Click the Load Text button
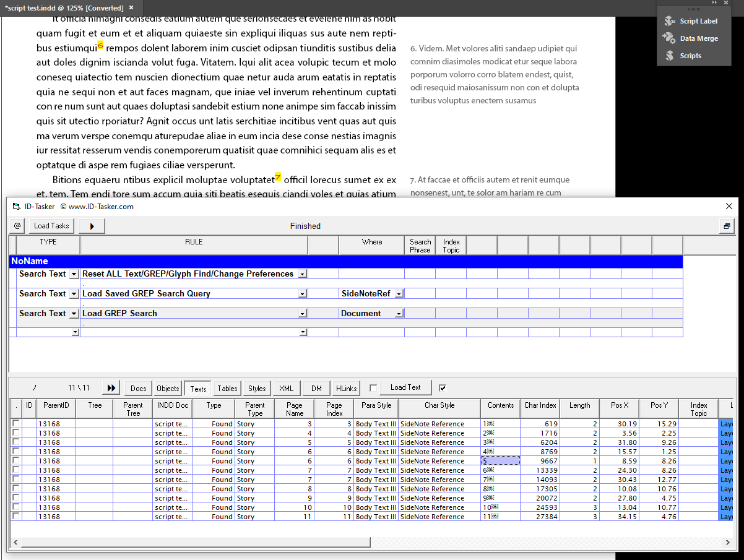The height and width of the screenshot is (560, 744). coord(405,387)
